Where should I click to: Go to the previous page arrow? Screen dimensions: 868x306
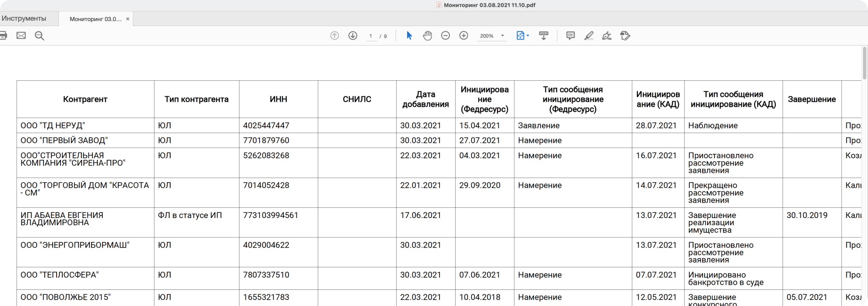[335, 36]
